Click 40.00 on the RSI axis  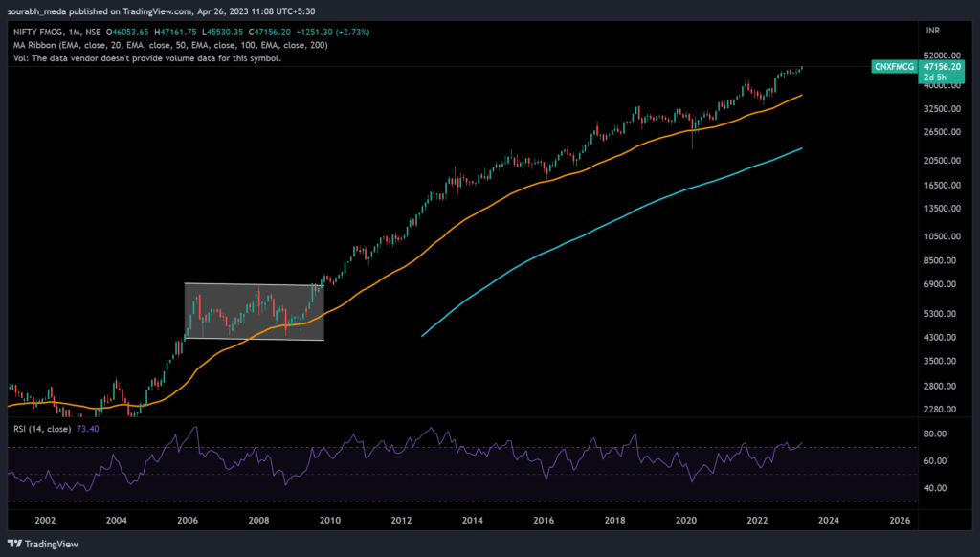(935, 488)
